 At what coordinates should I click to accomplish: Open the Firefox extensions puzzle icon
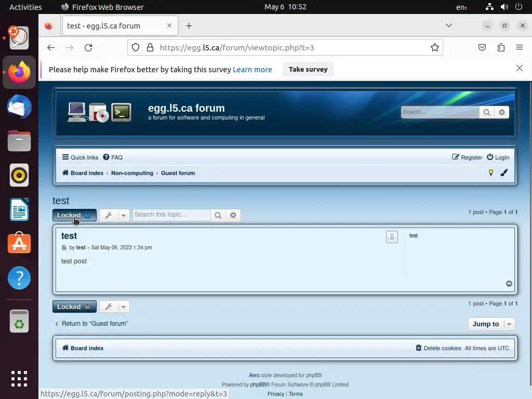(501, 47)
